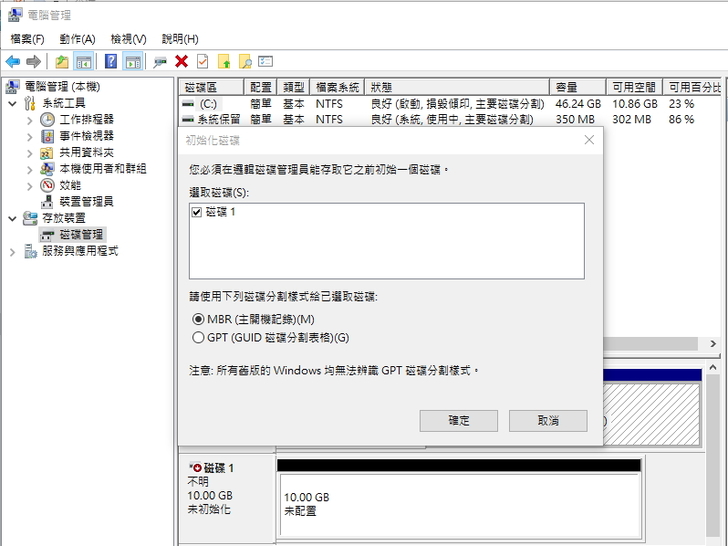Click the 磁碟 1 not-initialized disk icon

[x=195, y=468]
